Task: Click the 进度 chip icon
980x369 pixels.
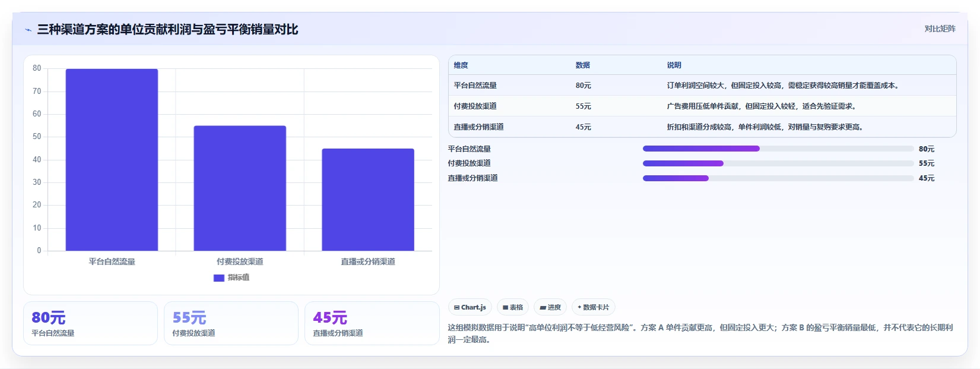Action: point(543,307)
